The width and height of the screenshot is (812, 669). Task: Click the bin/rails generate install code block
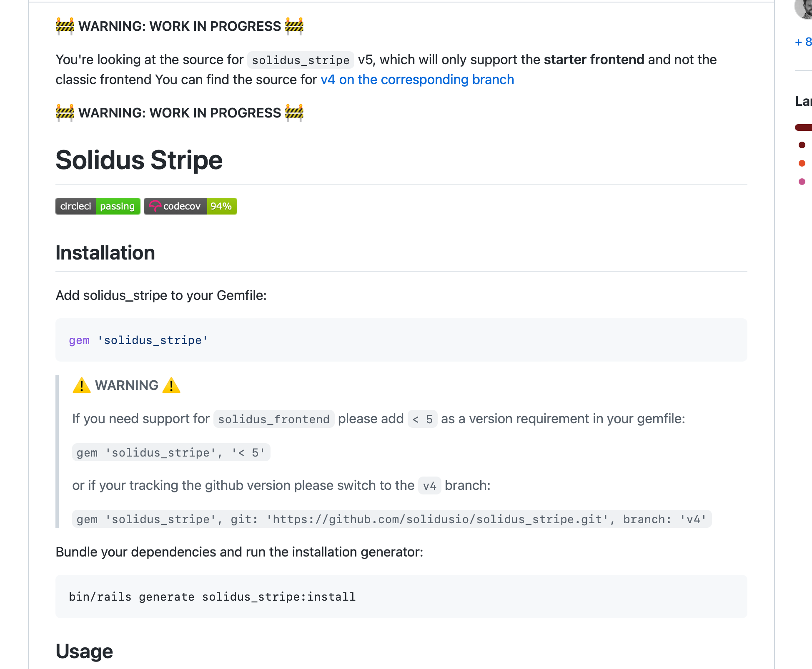[401, 597]
